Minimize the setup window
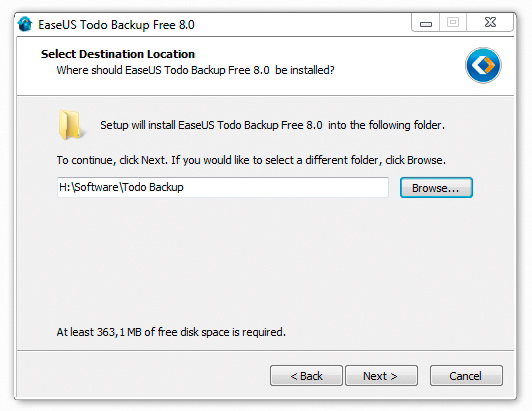Viewport: 532px width, 411px height. click(x=425, y=23)
